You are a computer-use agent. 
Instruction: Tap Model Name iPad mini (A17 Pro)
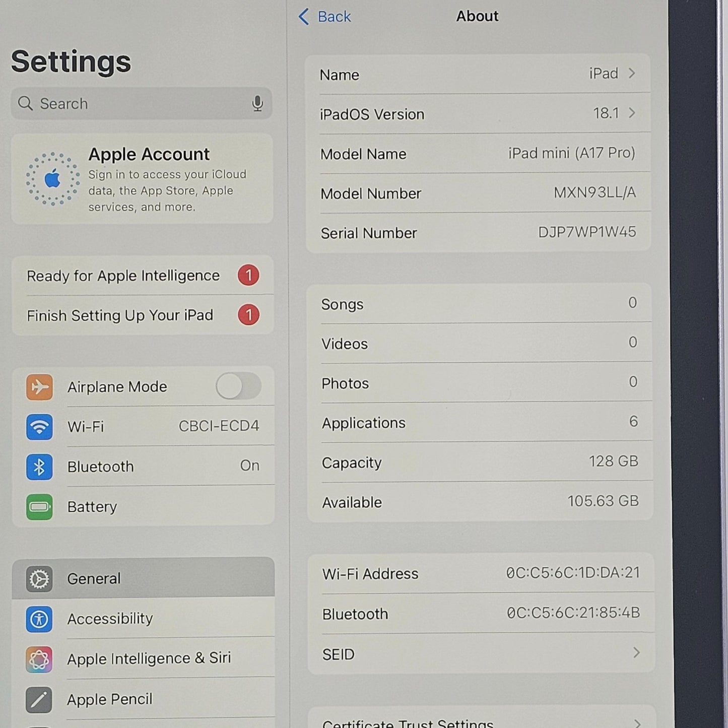pos(572,153)
